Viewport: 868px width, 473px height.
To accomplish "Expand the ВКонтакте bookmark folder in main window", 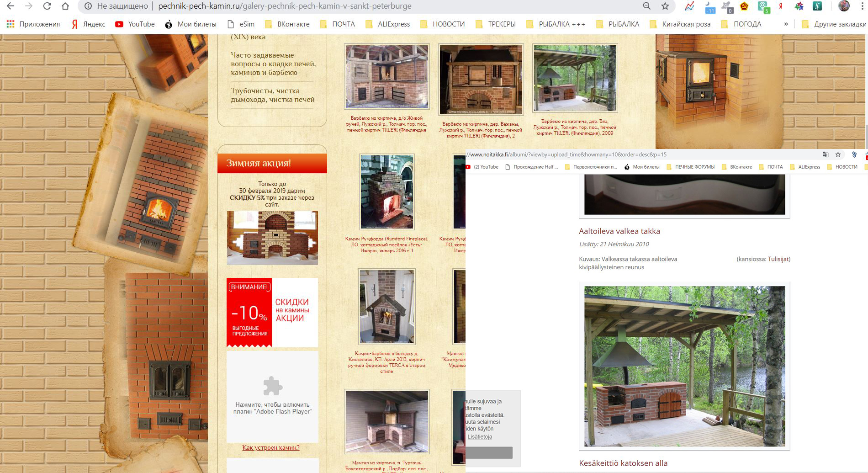I will point(287,24).
